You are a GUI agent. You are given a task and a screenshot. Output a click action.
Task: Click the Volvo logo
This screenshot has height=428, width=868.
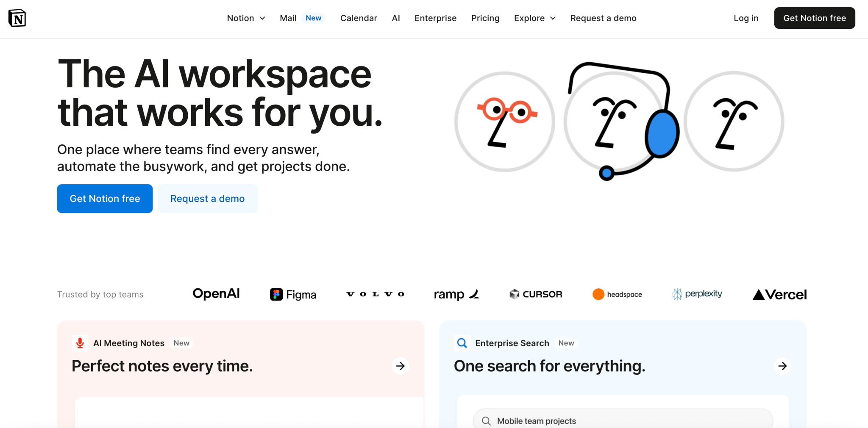tap(375, 294)
